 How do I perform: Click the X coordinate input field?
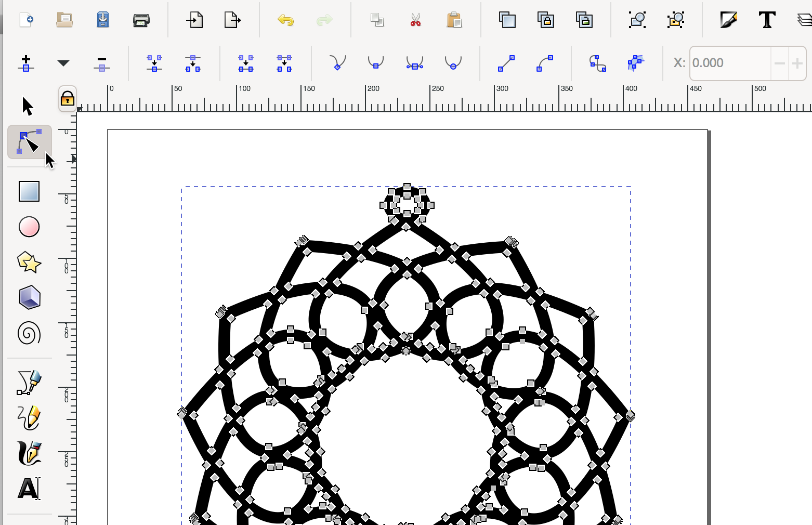tap(730, 63)
